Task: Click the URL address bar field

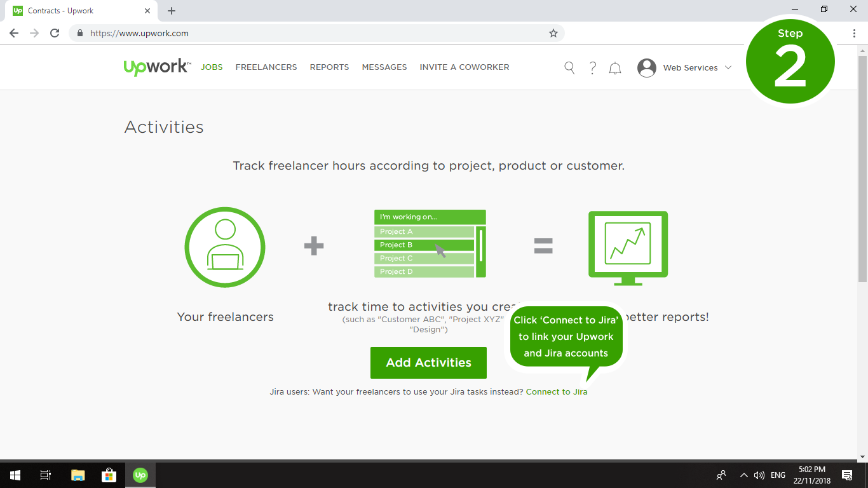Action: pos(311,33)
